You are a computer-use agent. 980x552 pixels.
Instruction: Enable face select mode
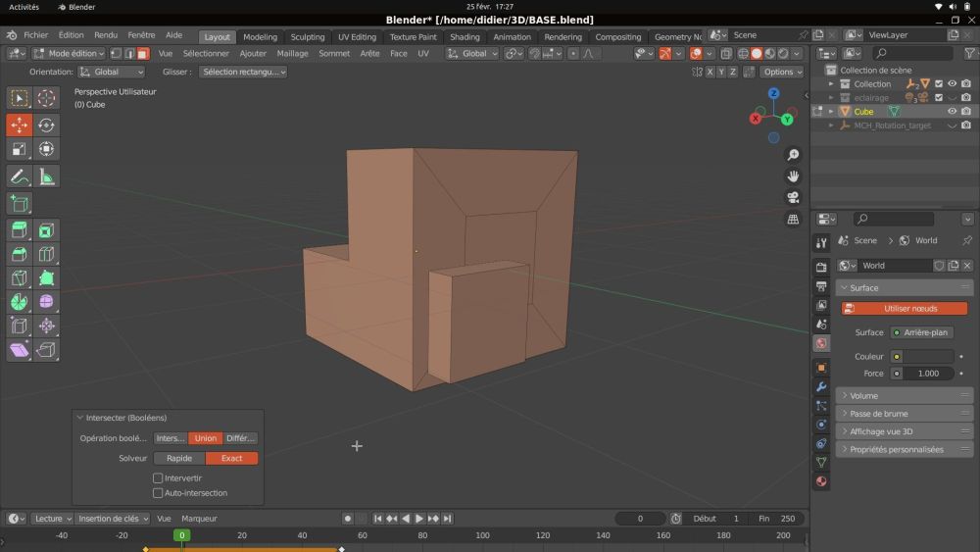pyautogui.click(x=143, y=54)
